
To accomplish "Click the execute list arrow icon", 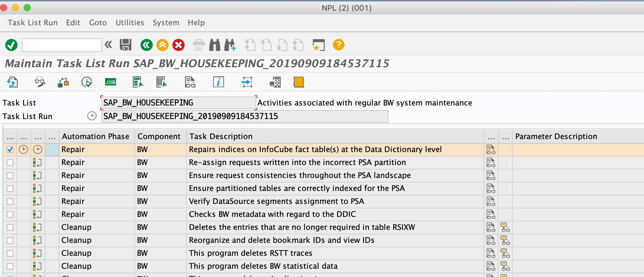I will pos(138,82).
